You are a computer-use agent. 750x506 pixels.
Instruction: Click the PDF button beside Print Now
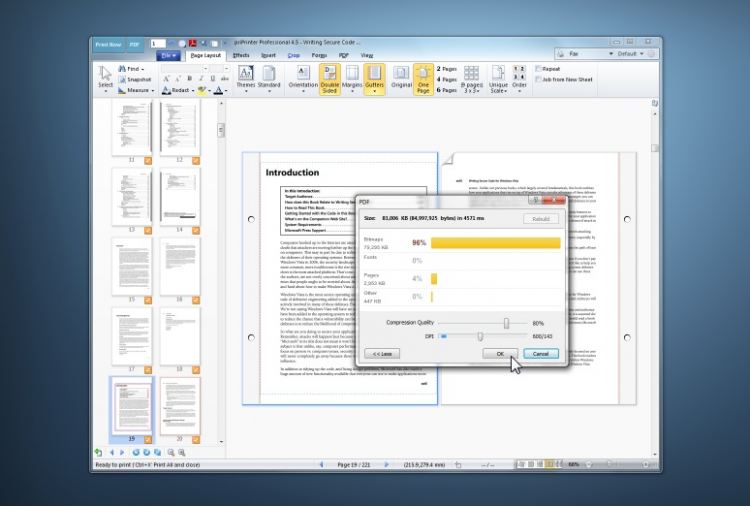click(134, 44)
